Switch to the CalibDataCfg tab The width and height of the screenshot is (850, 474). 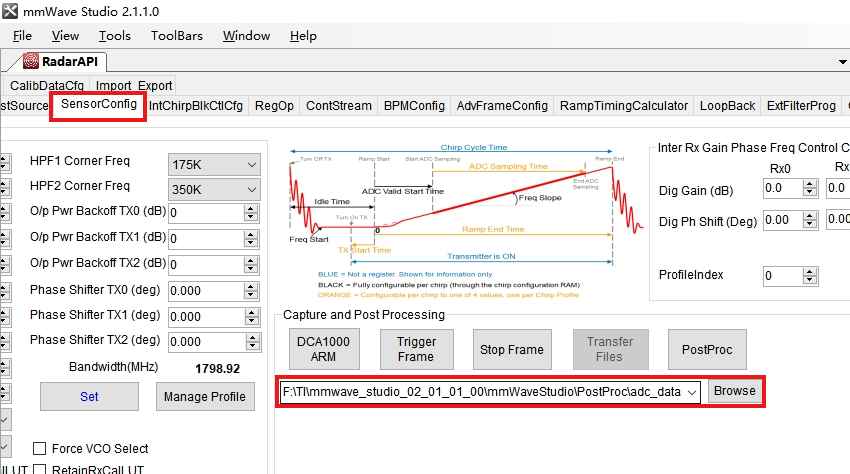pos(47,86)
